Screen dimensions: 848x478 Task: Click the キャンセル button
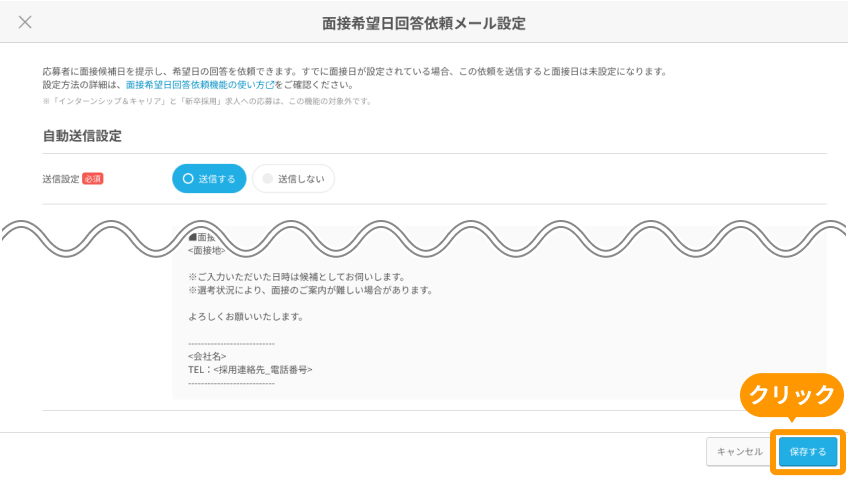[739, 452]
